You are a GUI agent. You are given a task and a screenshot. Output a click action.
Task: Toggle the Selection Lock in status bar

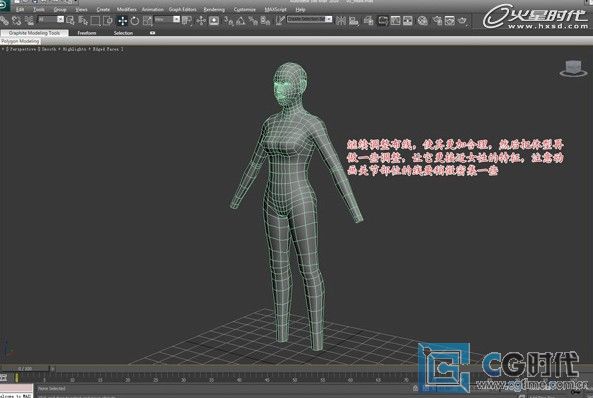(415, 388)
